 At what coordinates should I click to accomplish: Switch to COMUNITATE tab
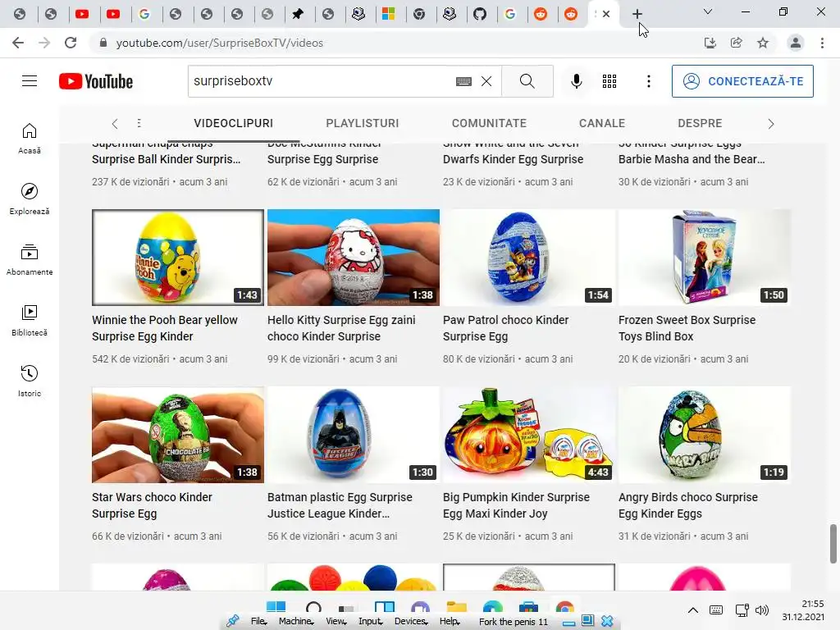[x=489, y=123]
